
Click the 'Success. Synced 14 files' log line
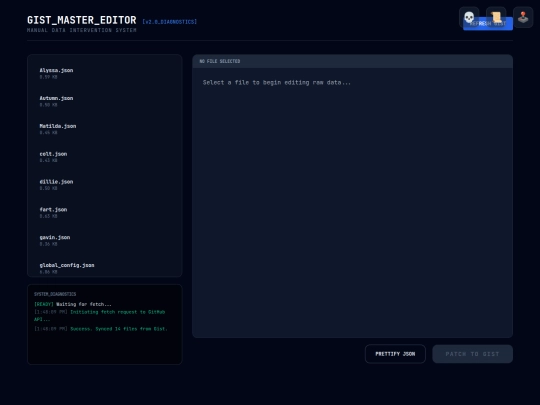(101, 329)
